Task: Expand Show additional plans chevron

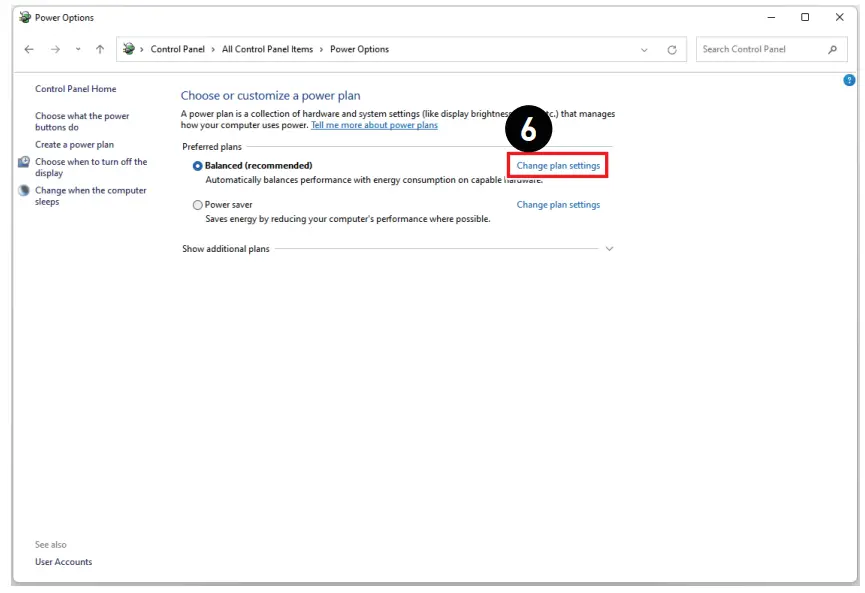Action: pyautogui.click(x=609, y=249)
